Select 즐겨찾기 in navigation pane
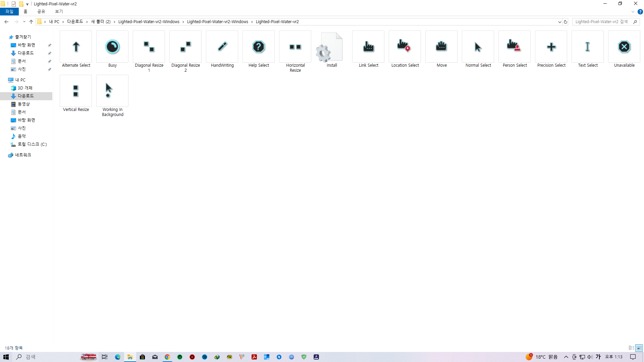The width and height of the screenshot is (644, 362). (23, 37)
